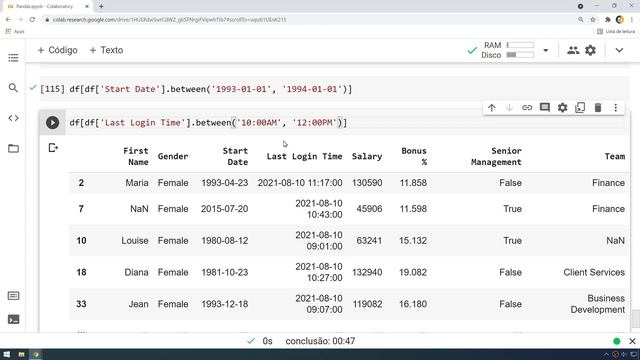Open the command palette sidebar icon
Image resolution: width=640 pixels, height=360 pixels.
pos(13,296)
